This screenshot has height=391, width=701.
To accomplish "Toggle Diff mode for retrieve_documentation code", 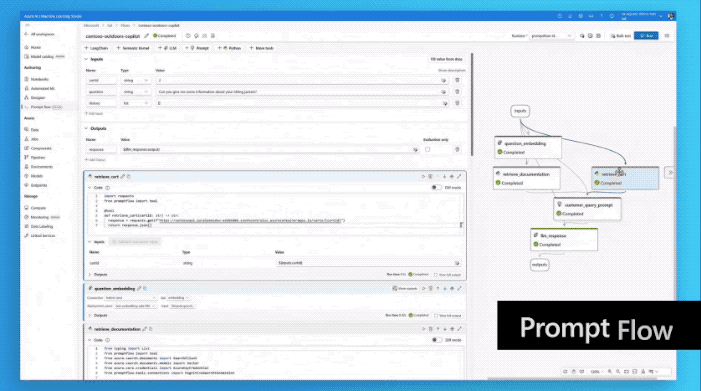I will (437, 340).
